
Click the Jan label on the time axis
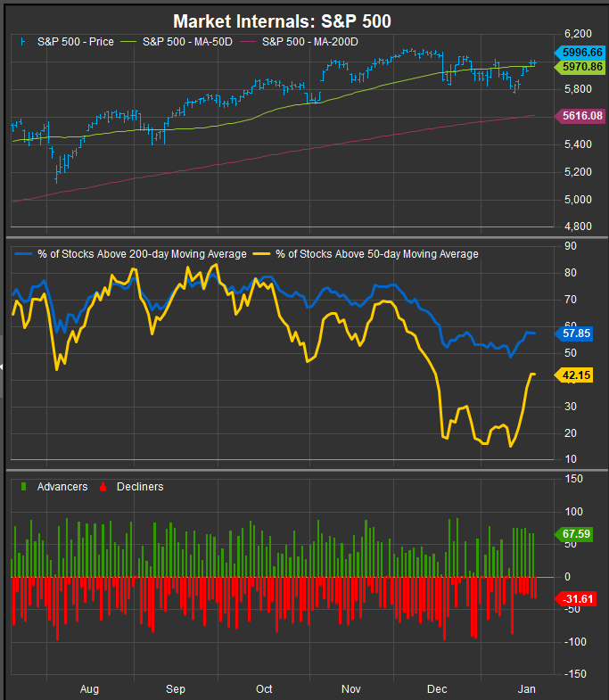tap(527, 688)
